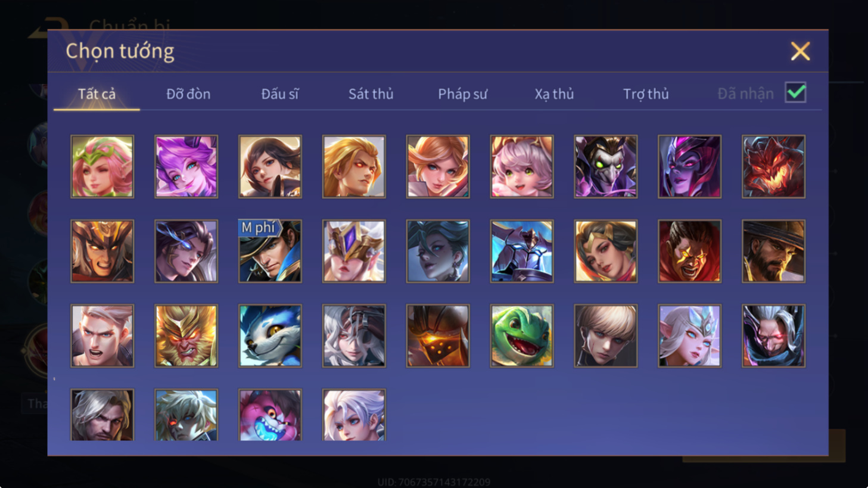Screen dimensions: 868x488
Task: Open the 'Trợ thủ' tab
Action: [x=646, y=94]
